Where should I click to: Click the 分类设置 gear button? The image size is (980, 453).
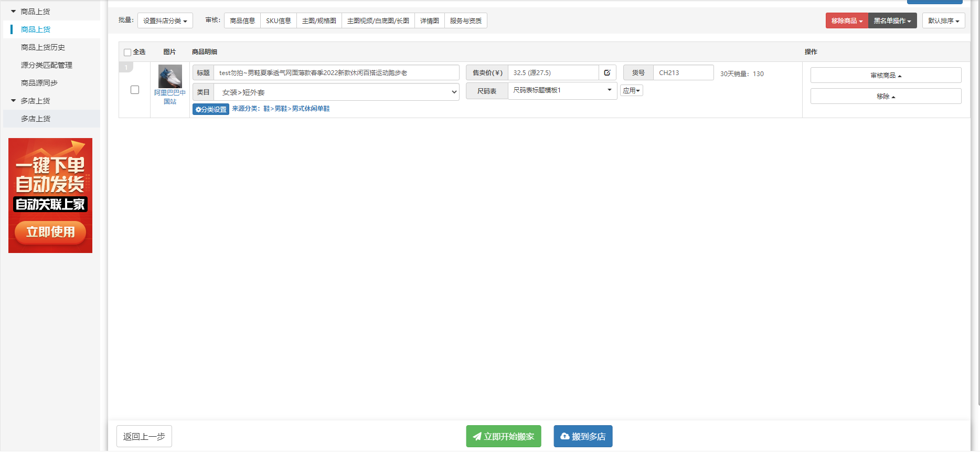211,109
